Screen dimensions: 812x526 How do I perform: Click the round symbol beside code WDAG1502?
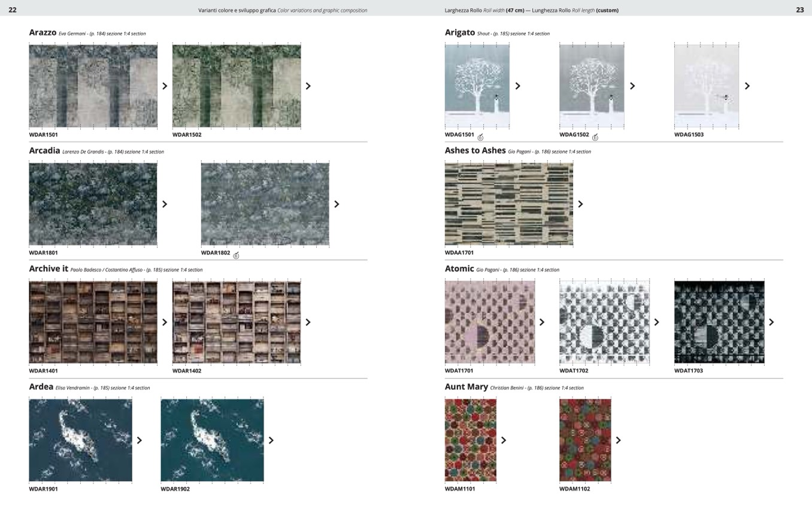tap(595, 137)
